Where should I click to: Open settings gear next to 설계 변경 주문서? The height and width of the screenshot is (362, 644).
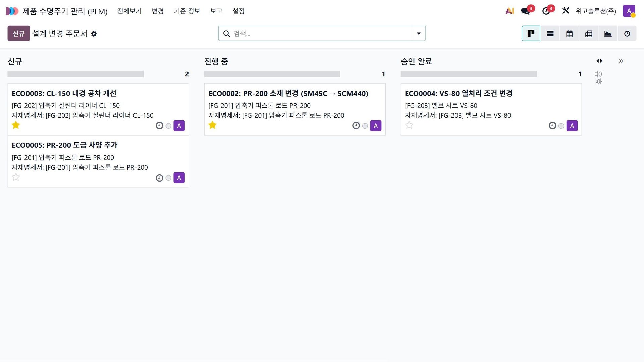pyautogui.click(x=94, y=34)
